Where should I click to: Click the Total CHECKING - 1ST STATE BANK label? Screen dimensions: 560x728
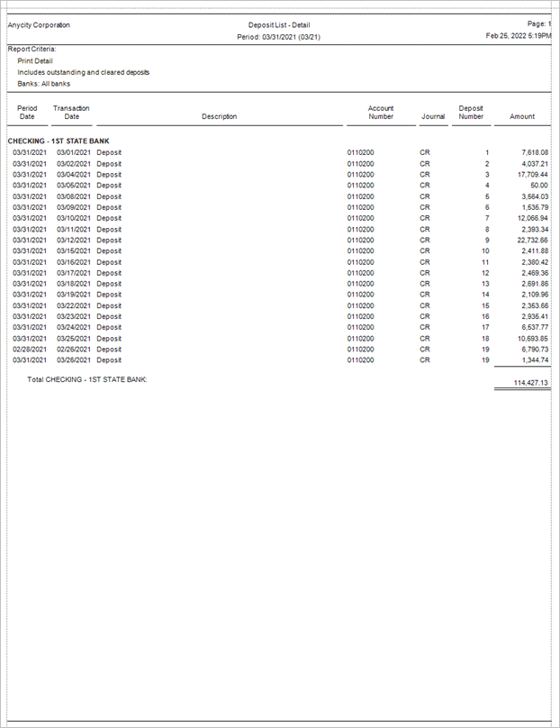(86, 380)
